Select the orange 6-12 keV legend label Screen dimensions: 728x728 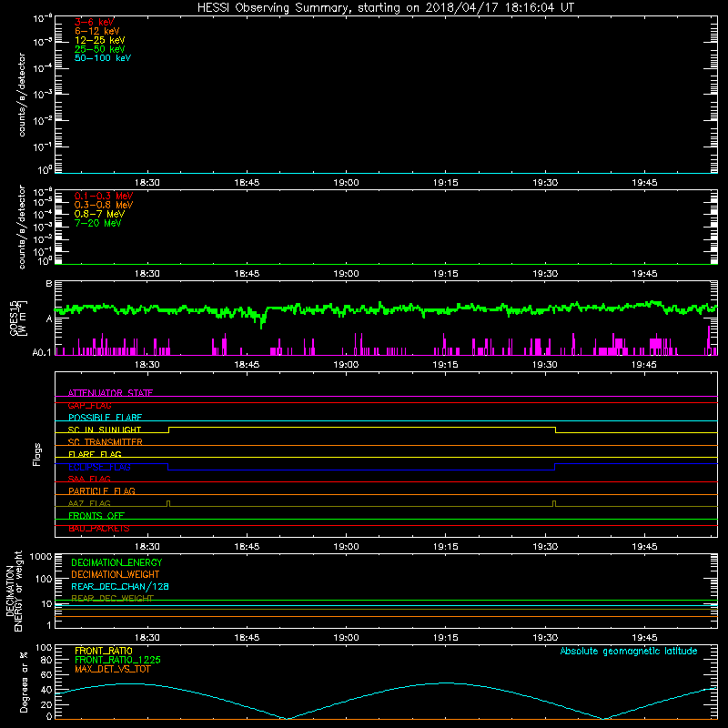point(97,31)
